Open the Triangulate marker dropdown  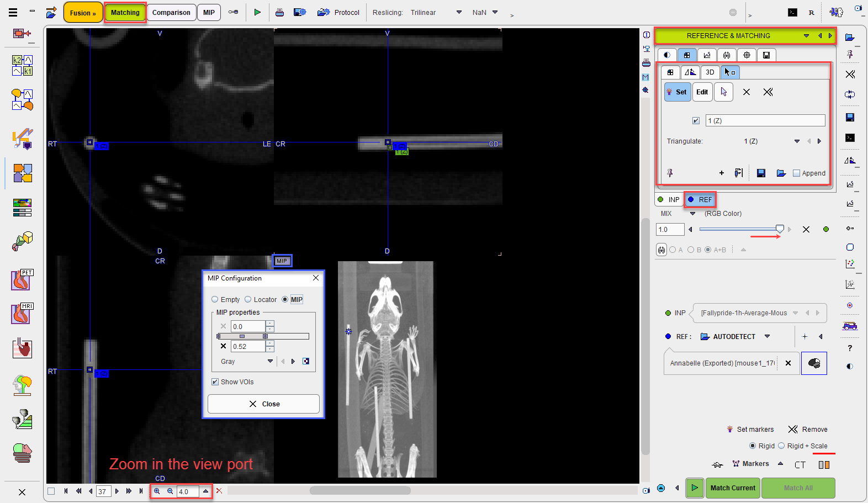point(797,141)
